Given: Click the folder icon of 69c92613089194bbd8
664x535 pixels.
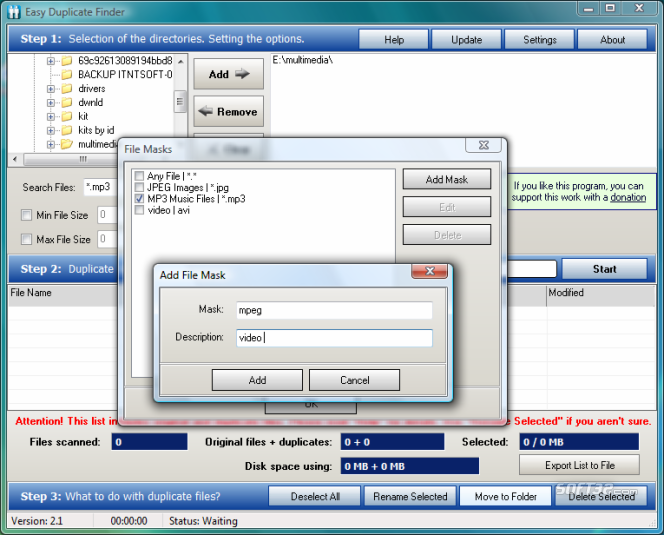Looking at the screenshot, I should point(66,61).
